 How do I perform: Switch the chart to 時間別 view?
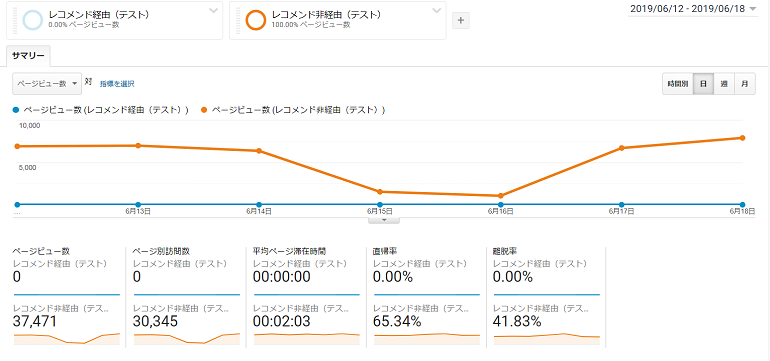(x=678, y=84)
